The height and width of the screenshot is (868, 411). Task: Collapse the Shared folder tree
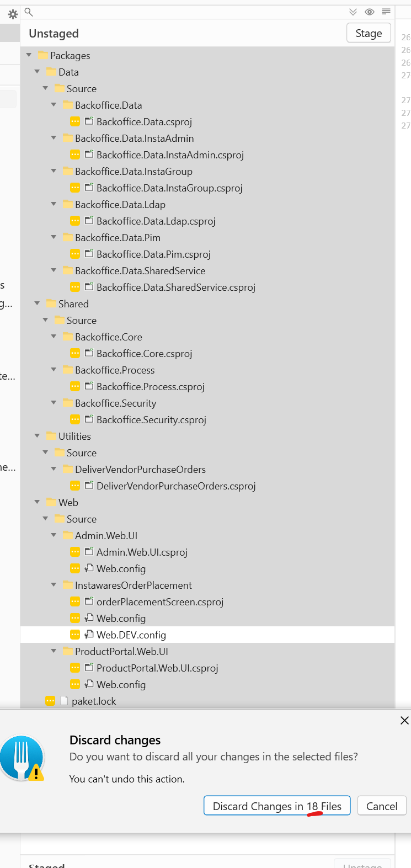click(x=37, y=303)
